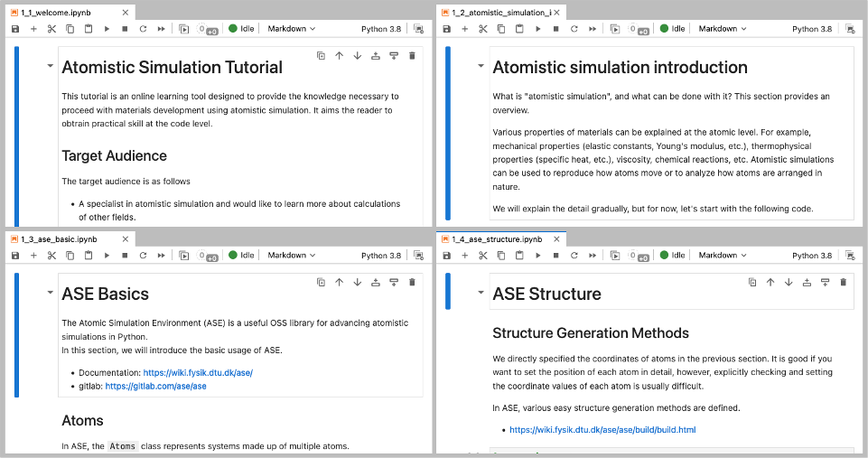Collapse the ASE Basics heading section
Image resolution: width=868 pixels, height=458 pixels.
click(x=48, y=294)
